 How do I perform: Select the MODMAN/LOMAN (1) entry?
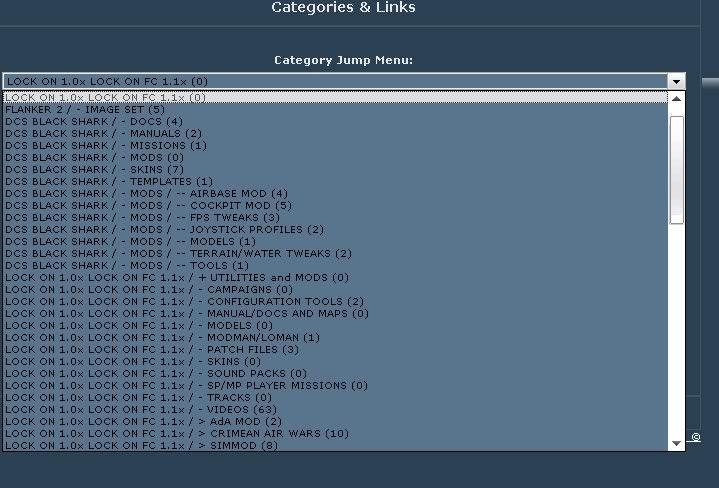tap(335, 338)
